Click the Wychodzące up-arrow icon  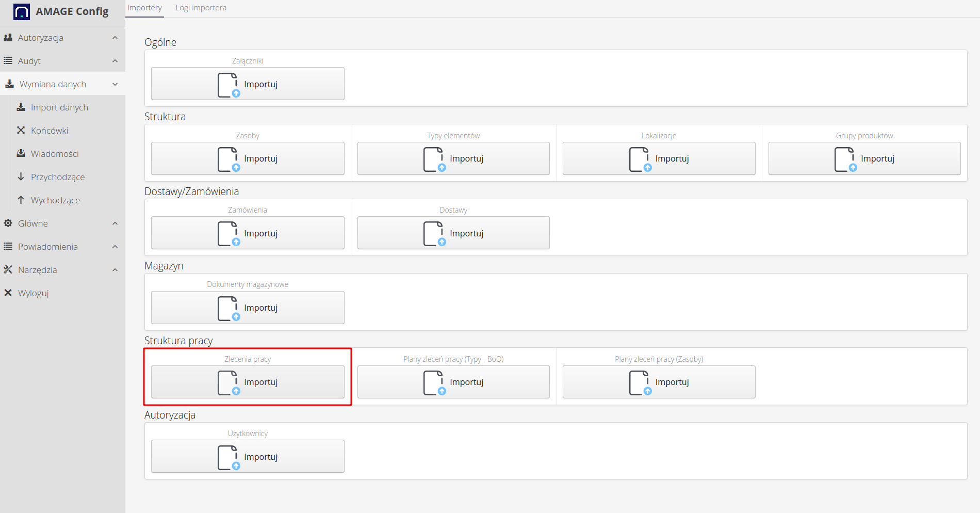(x=21, y=200)
